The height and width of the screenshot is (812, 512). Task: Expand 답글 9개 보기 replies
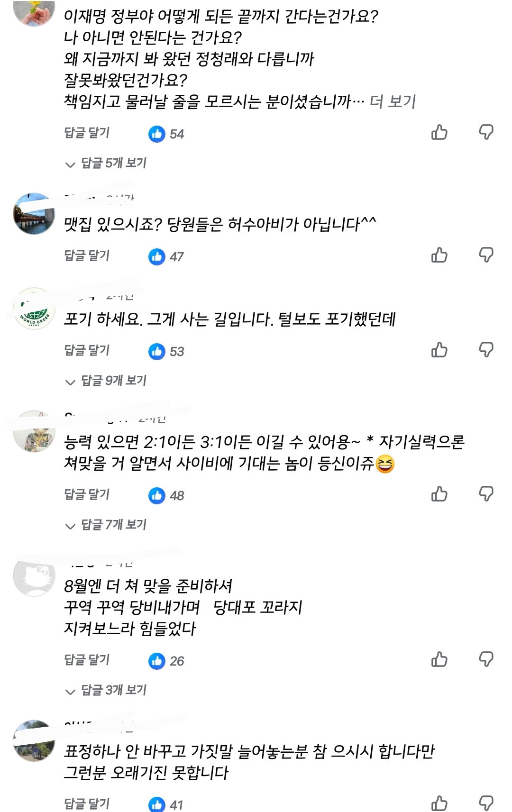pos(106,381)
